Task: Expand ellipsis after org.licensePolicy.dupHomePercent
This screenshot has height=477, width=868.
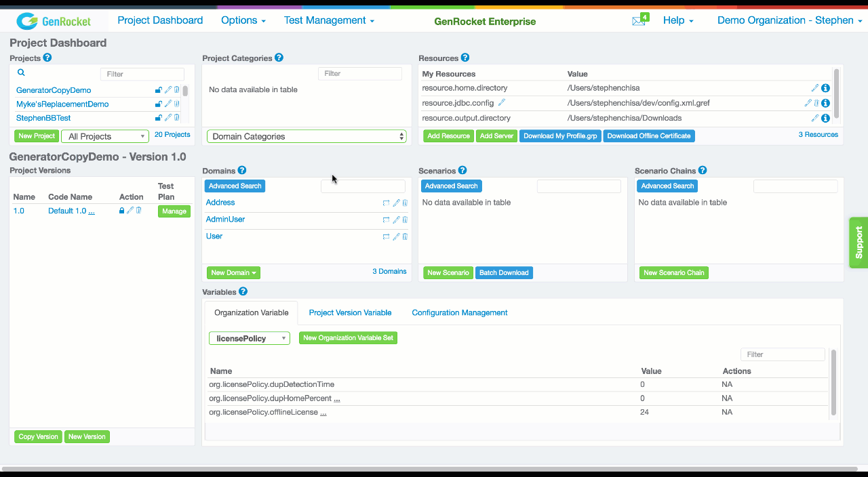Action: [x=337, y=398]
